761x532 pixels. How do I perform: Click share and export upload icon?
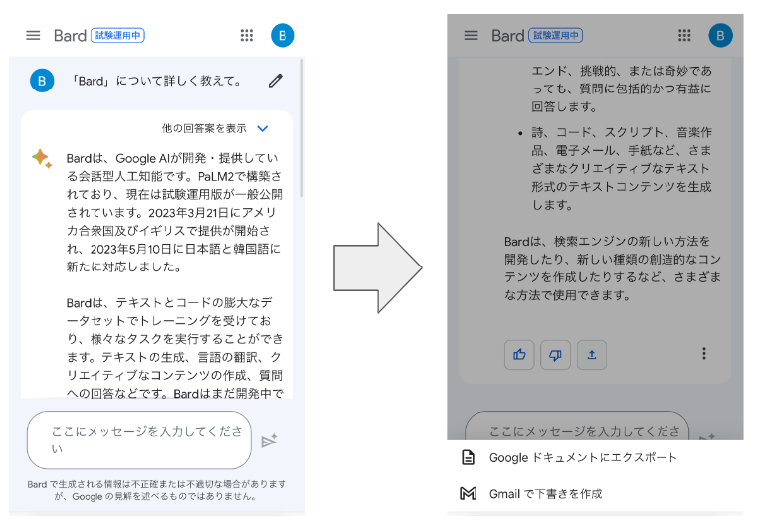592,355
